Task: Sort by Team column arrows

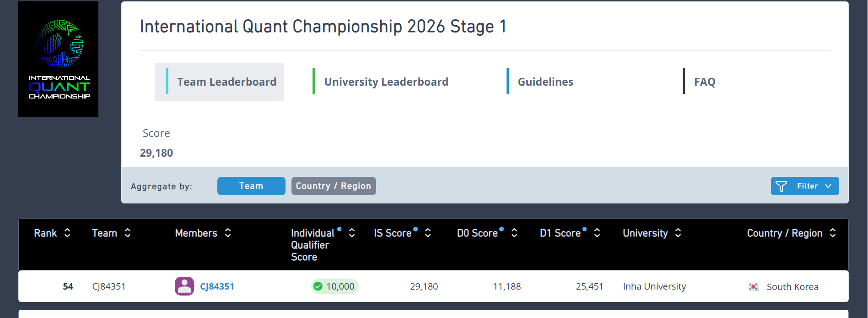Action: tap(128, 233)
